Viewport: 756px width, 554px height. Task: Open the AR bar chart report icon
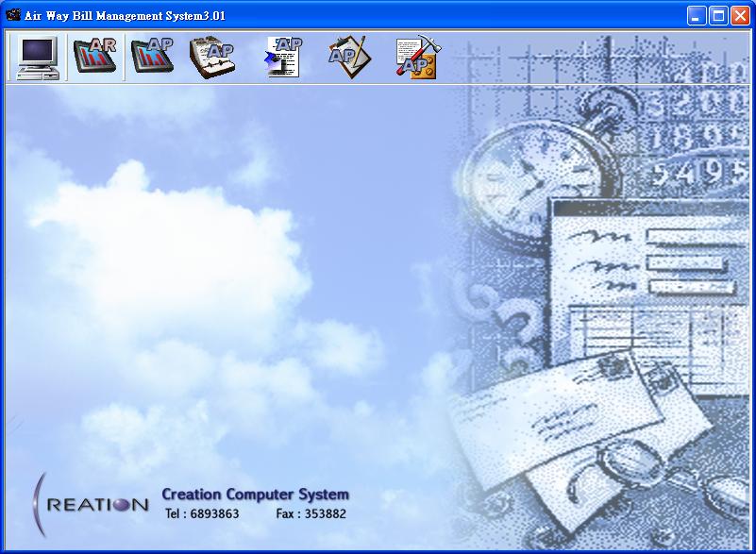95,57
